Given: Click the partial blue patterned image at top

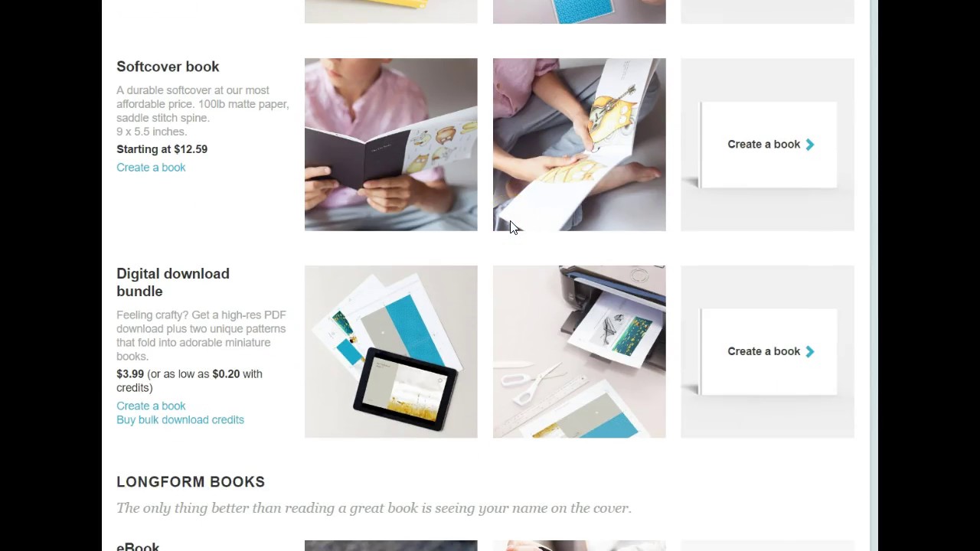Looking at the screenshot, I should (x=580, y=11).
